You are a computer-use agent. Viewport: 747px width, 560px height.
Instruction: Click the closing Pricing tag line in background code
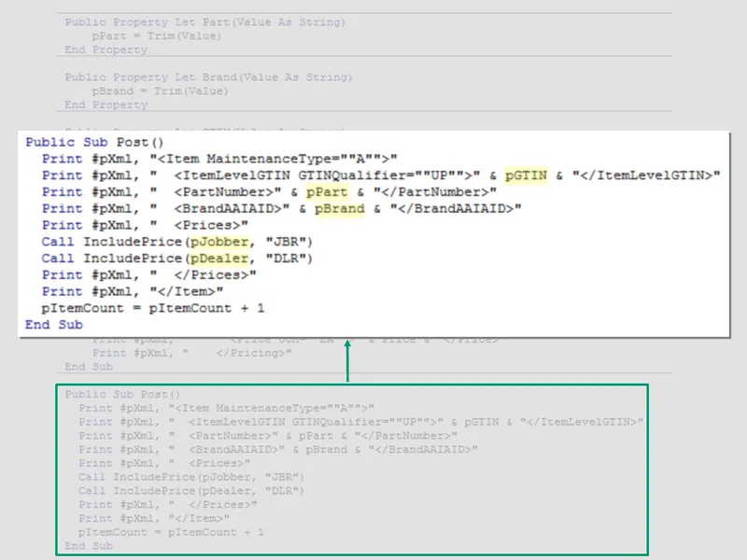coord(192,354)
